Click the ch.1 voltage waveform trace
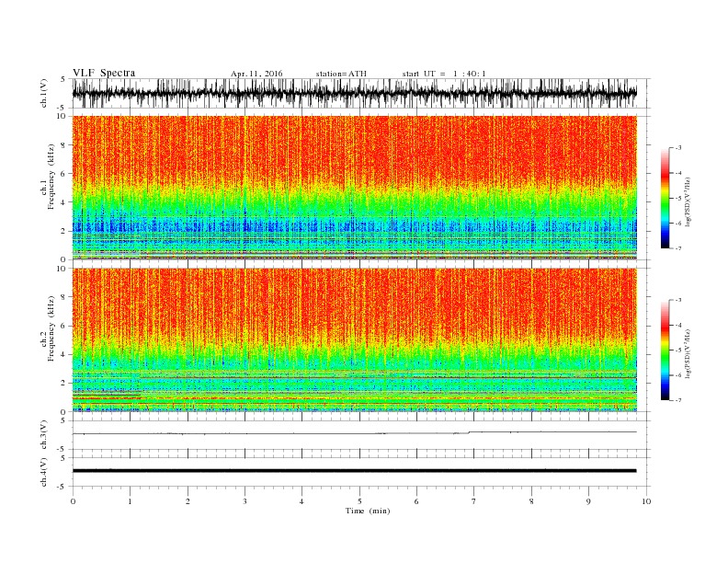This screenshot has width=728, height=563. (354, 93)
